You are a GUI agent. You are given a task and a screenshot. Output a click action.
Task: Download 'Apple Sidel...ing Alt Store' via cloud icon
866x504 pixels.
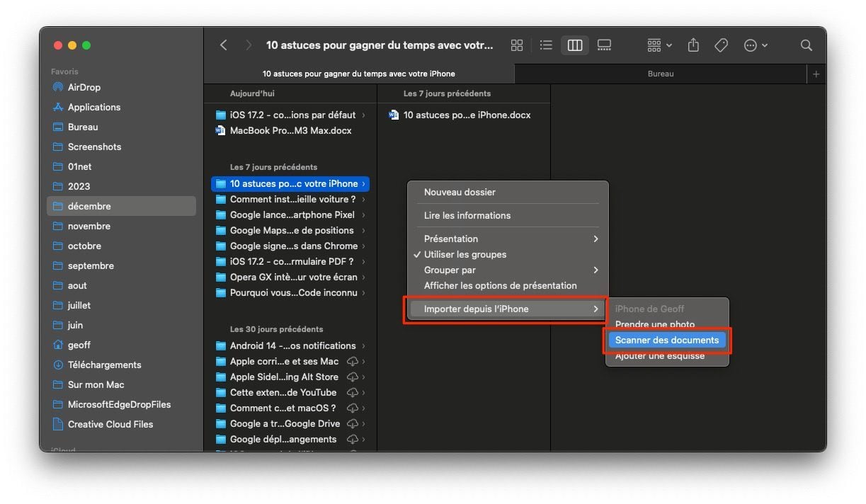click(x=352, y=377)
